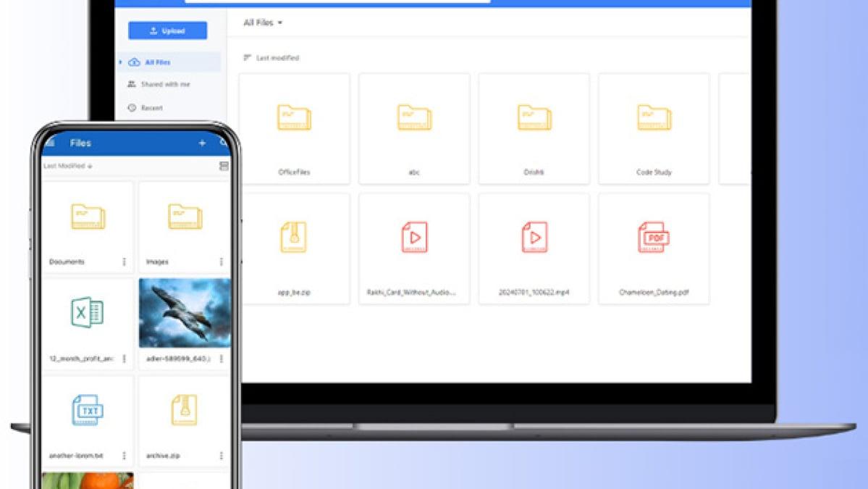Open the Images folder on phone
The image size is (868, 489).
coord(185,227)
